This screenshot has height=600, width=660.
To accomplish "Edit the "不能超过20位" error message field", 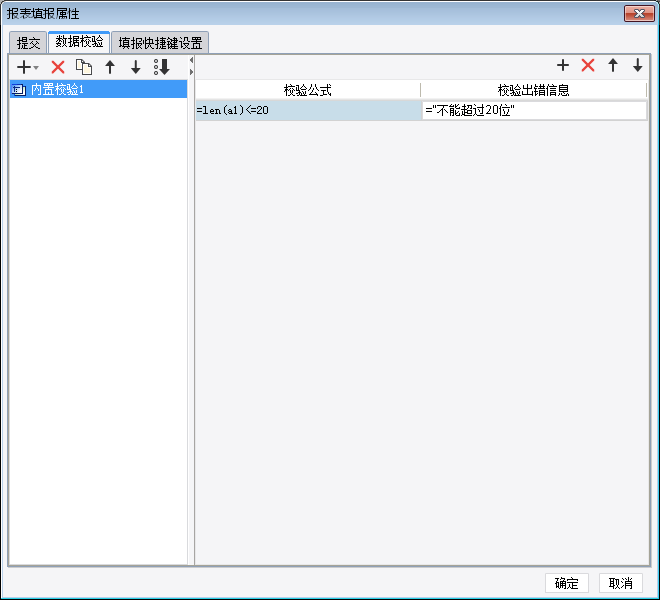I will tap(535, 110).
